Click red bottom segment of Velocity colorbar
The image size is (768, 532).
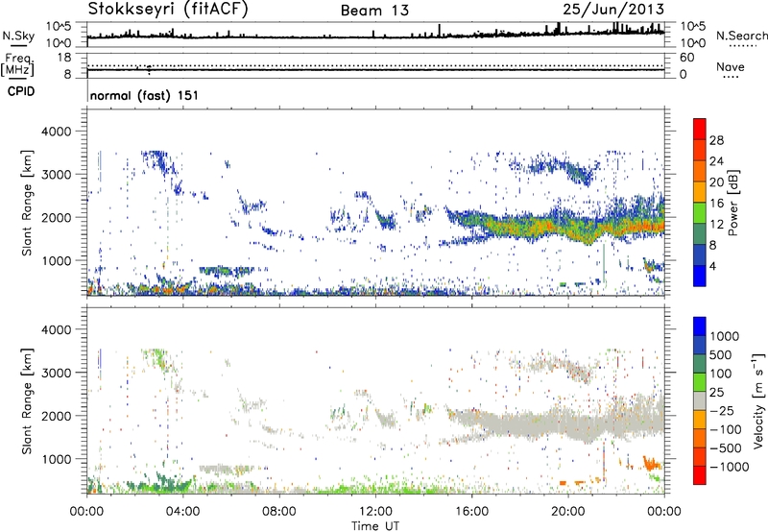pos(700,475)
